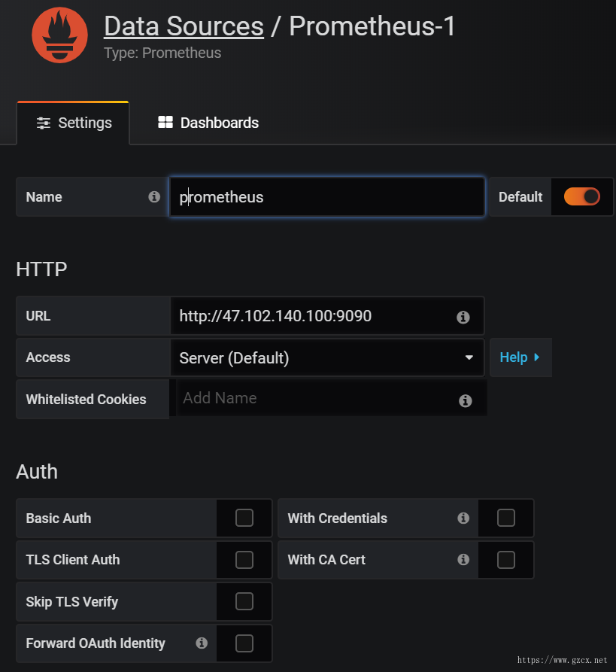Click the Forward OAuth Identity info icon
The image size is (616, 672).
pyautogui.click(x=202, y=643)
